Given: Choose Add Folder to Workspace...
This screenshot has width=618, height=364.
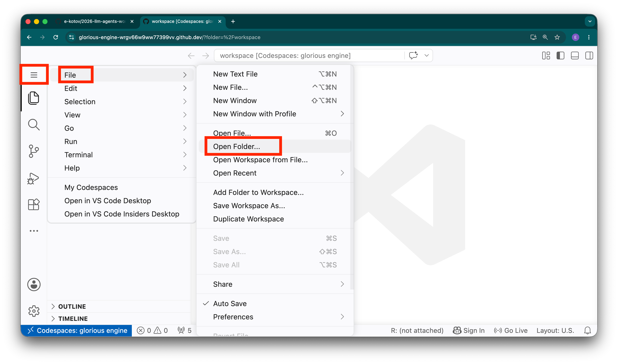Looking at the screenshot, I should tap(275, 192).
